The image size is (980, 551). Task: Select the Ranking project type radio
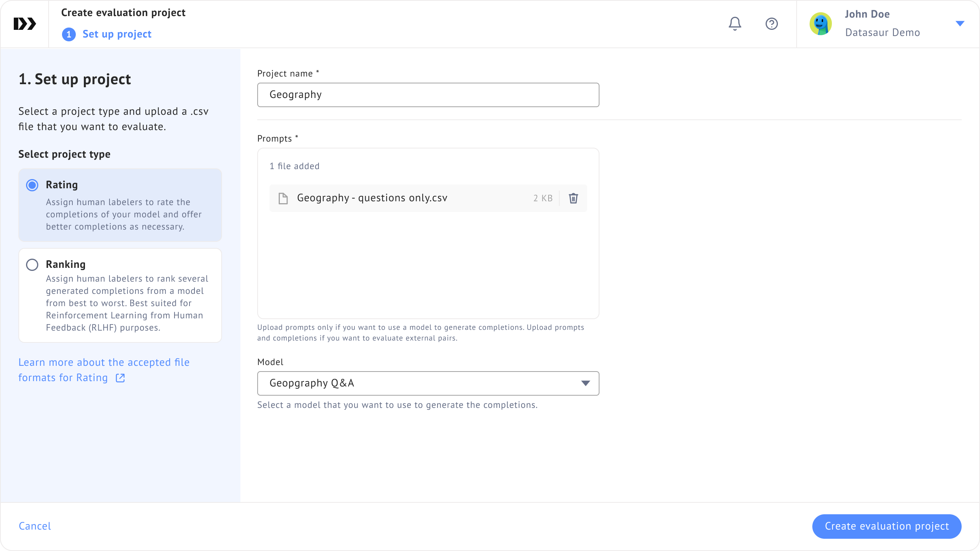(x=32, y=265)
